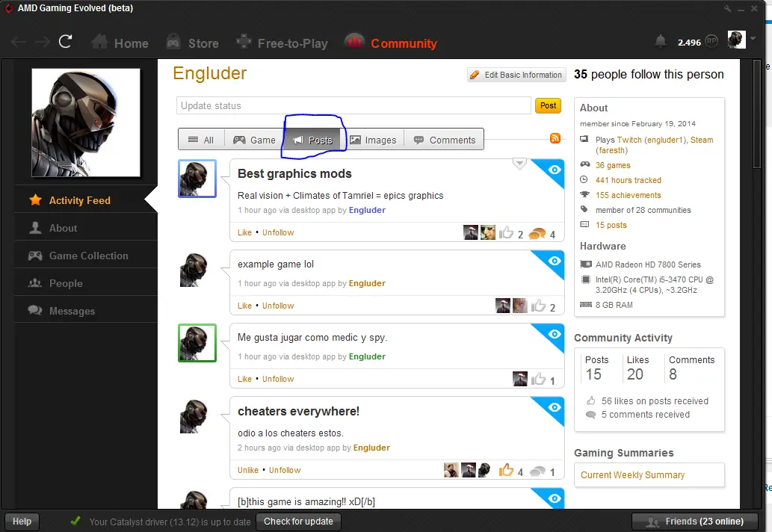Click Edit Basic Information button
The height and width of the screenshot is (532, 772).
[516, 75]
